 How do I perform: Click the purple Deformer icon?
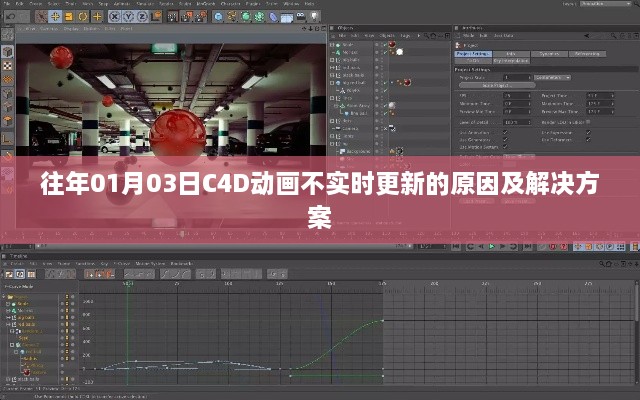point(273,17)
